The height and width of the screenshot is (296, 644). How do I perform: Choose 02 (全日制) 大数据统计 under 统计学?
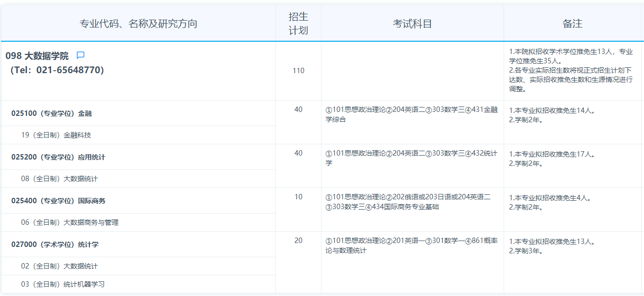[x=59, y=266]
